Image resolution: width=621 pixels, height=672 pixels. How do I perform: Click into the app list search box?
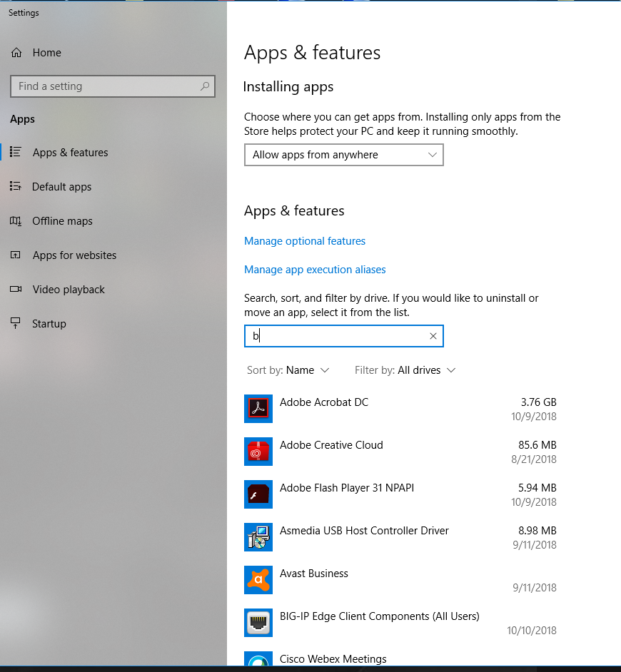pyautogui.click(x=343, y=336)
